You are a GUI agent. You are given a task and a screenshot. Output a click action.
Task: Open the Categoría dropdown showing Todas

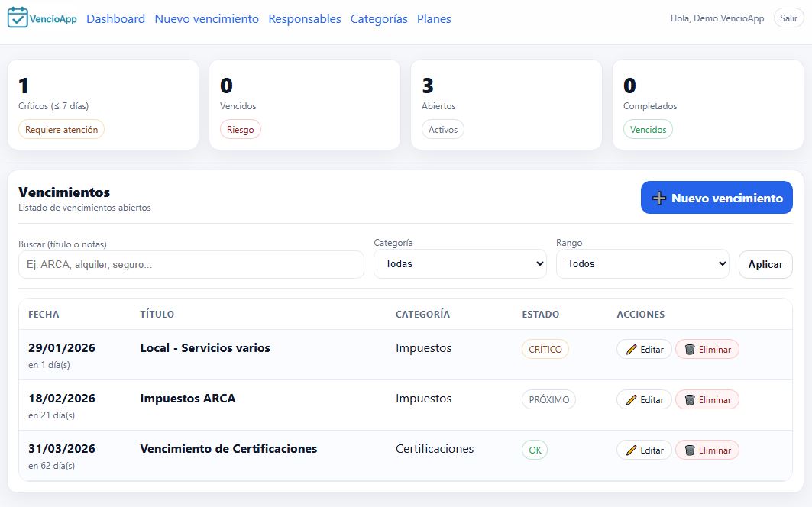[x=461, y=263]
